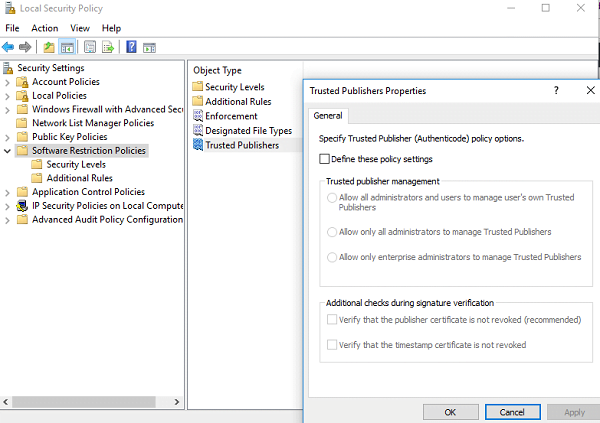This screenshot has height=423, width=600.
Task: Click OK in Trusted Publishers Properties
Action: coord(450,412)
